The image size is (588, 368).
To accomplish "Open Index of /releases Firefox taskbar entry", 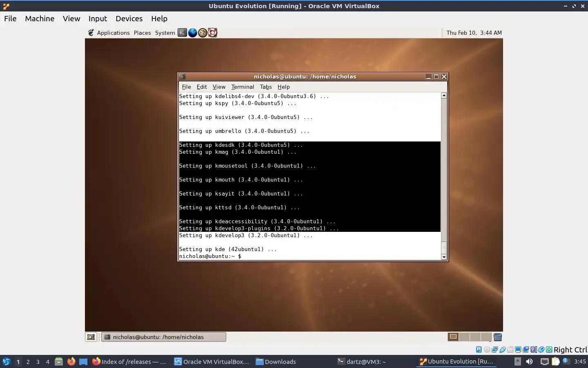I will [129, 361].
